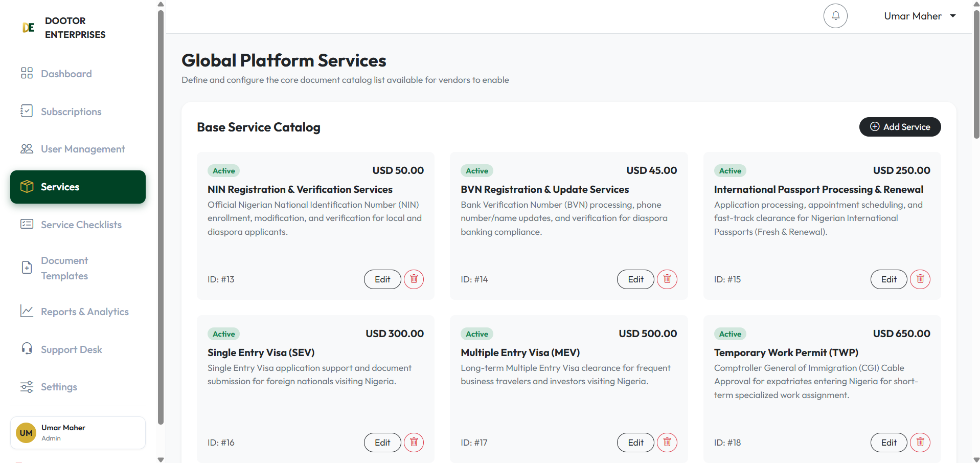Click the Settings sliders icon
Viewport: 980px width, 463px height.
(x=27, y=387)
